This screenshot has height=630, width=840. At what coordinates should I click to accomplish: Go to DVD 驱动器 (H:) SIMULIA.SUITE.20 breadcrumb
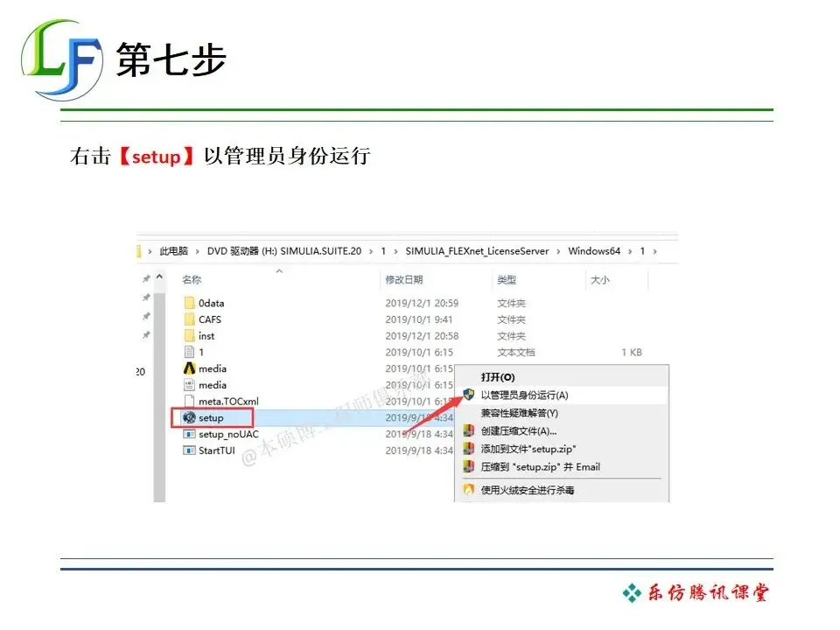coord(283,251)
